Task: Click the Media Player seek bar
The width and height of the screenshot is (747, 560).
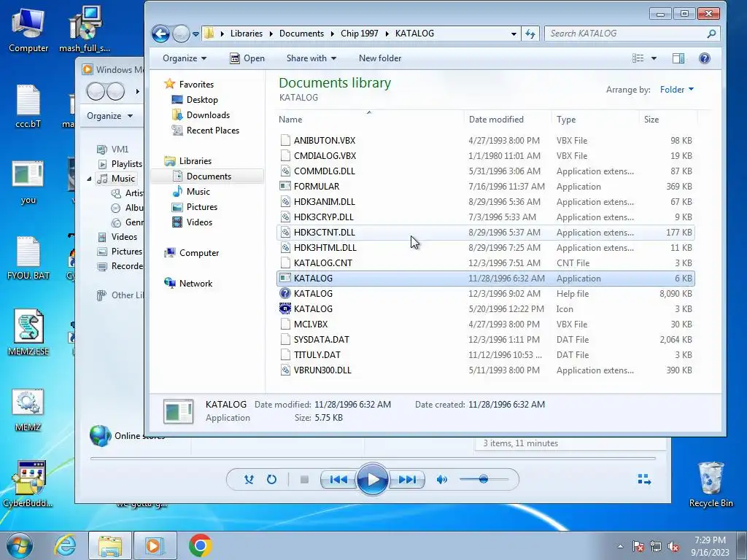Action: click(373, 458)
